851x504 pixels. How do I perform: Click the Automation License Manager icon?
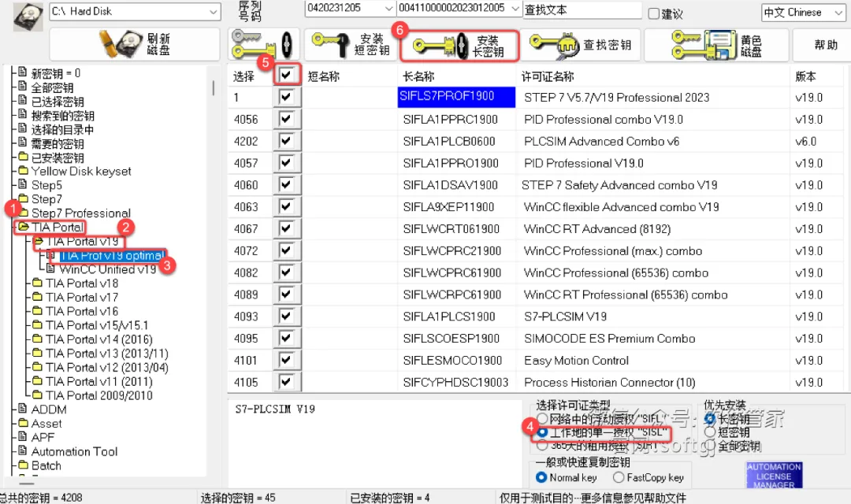click(774, 475)
